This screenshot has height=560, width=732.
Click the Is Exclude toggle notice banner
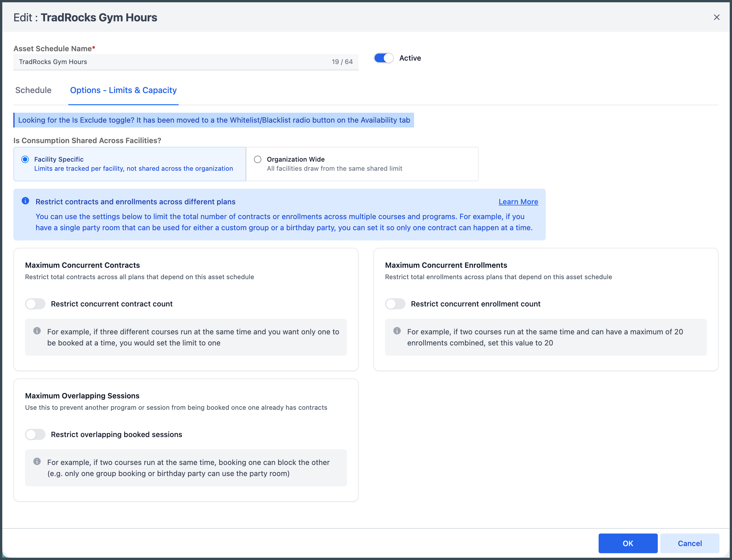coord(214,120)
